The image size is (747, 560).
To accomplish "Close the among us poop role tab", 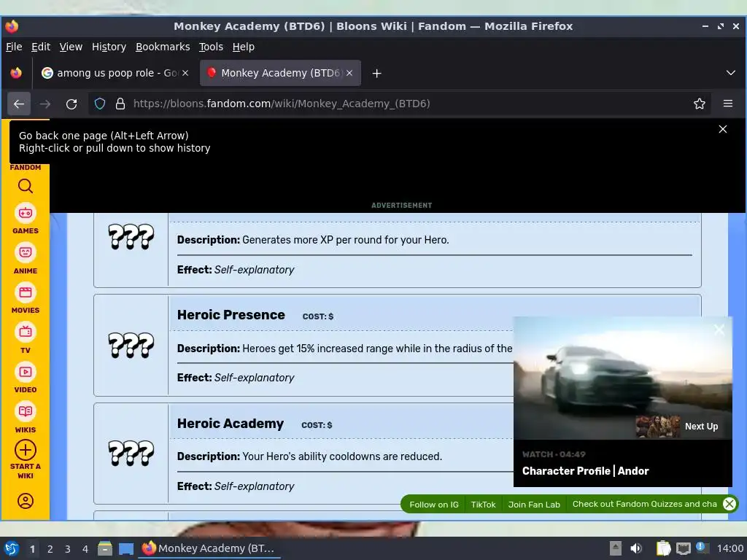I will point(185,73).
